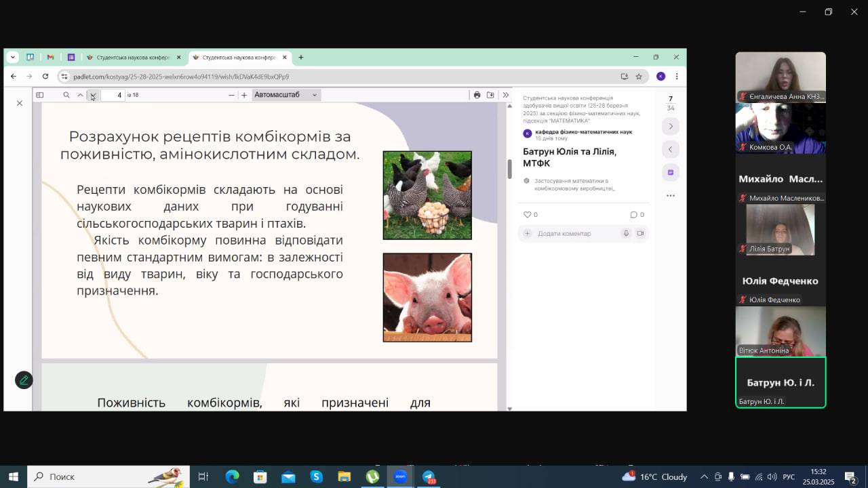Switch to first Студентська наукова конференція tab
Viewport: 868px width, 488px height.
pyautogui.click(x=132, y=58)
